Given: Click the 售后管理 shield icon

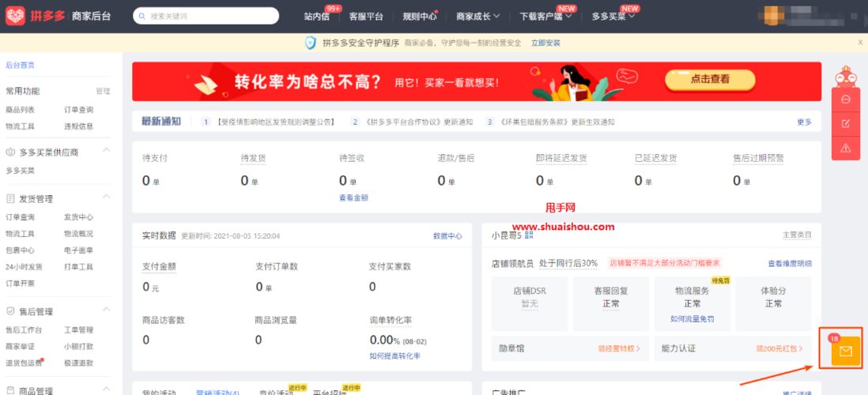Looking at the screenshot, I should coord(10,311).
